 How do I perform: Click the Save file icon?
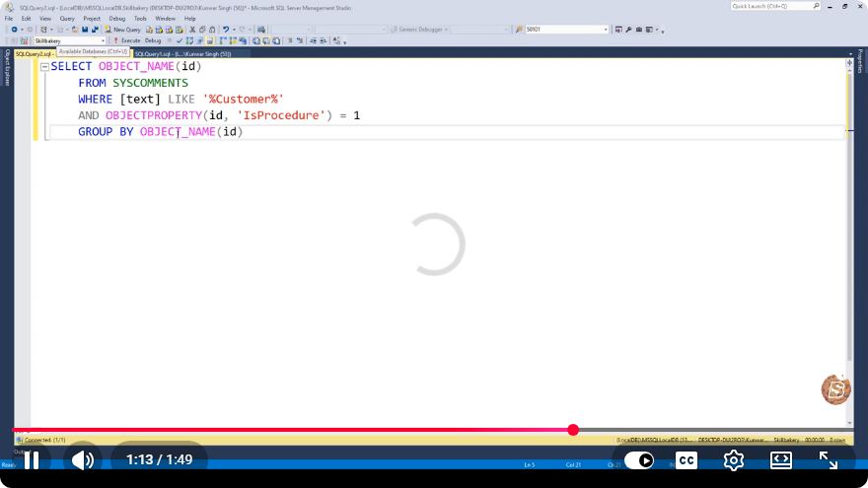pos(85,30)
